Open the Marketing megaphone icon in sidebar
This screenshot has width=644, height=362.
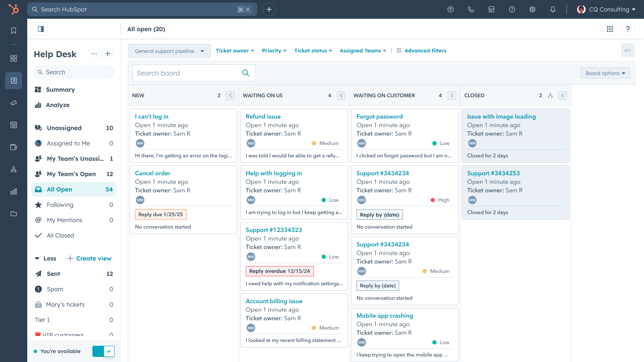[x=13, y=103]
